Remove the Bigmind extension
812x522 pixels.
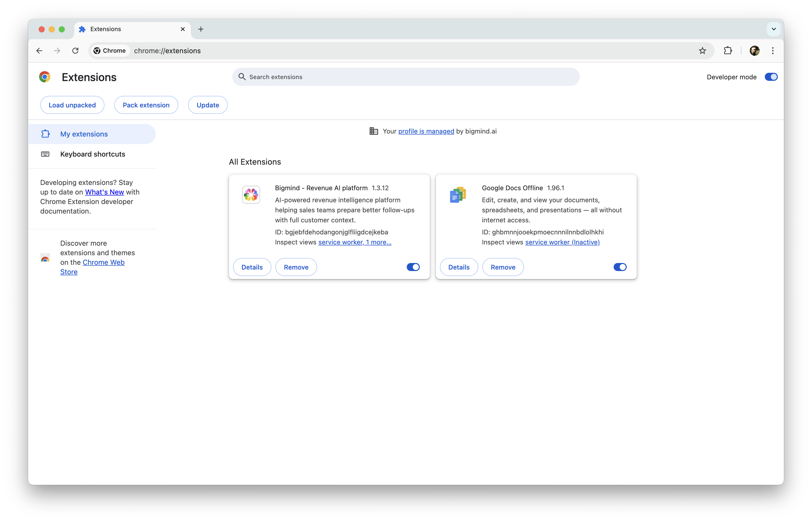296,267
